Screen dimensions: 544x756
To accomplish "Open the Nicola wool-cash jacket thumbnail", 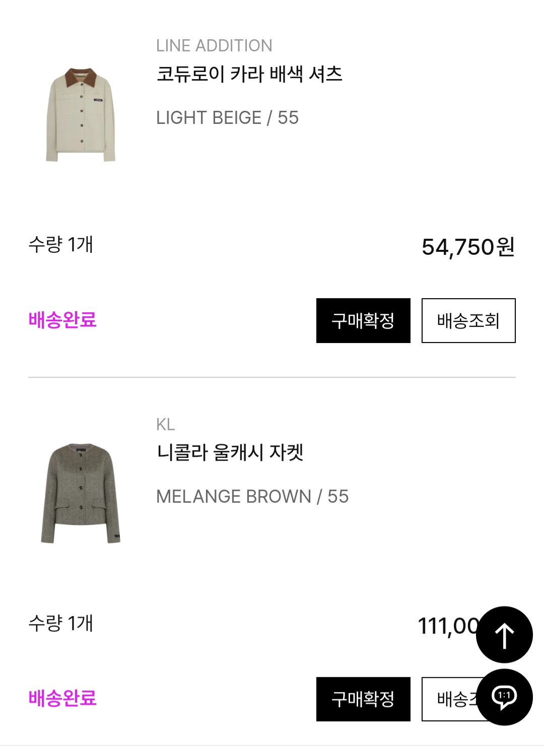I will click(81, 493).
